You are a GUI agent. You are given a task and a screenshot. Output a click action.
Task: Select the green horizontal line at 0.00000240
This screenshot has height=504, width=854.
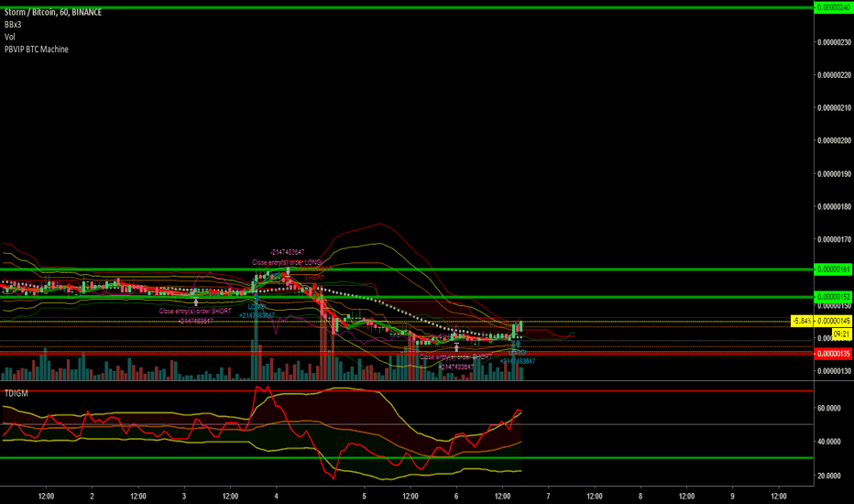406,7
